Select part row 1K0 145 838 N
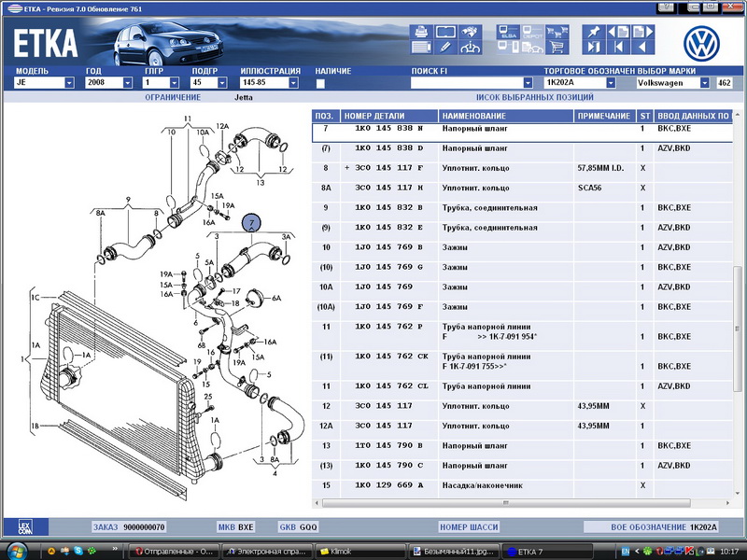This screenshot has height=560, width=747. point(522,133)
